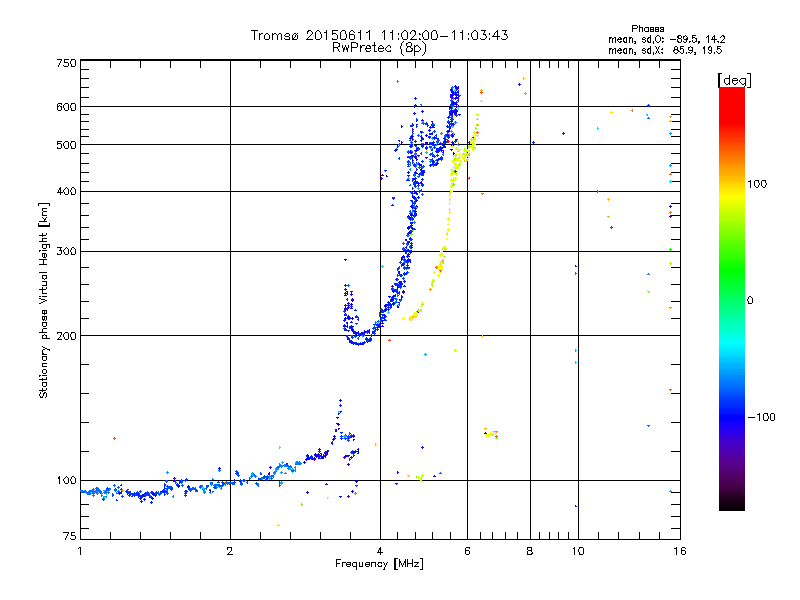Click the colorbar label "0"
This screenshot has height=600, width=800.
click(x=749, y=301)
